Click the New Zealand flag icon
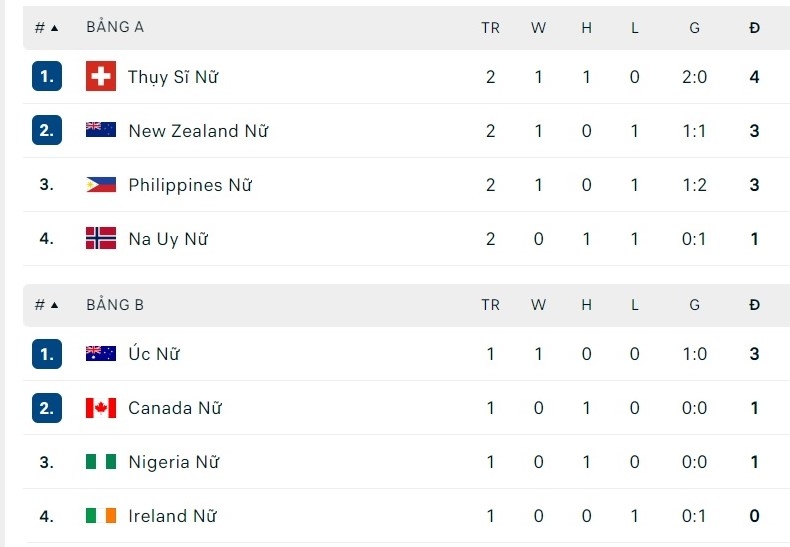 101,130
